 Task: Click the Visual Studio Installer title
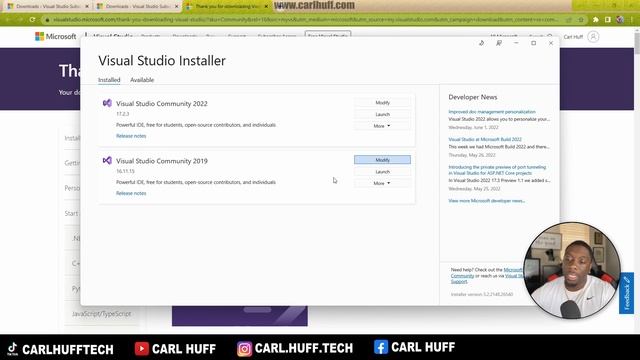point(162,61)
